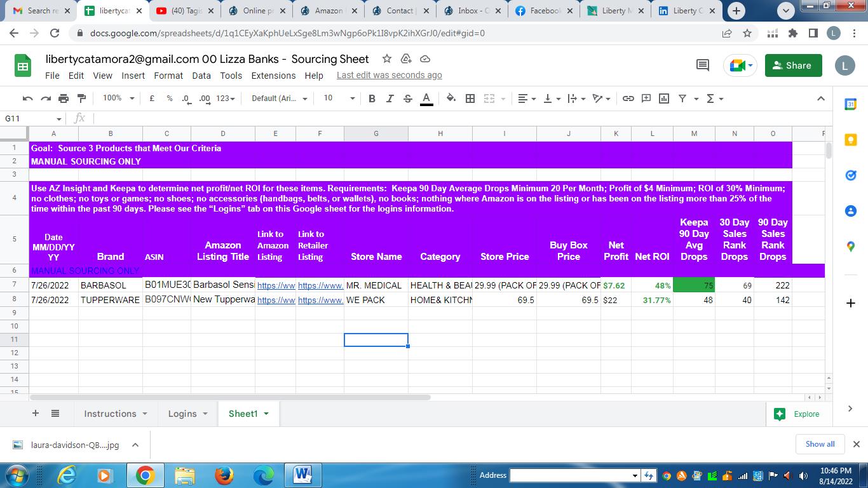Open the File menu
Screen dimensions: 868x488
click(x=53, y=76)
